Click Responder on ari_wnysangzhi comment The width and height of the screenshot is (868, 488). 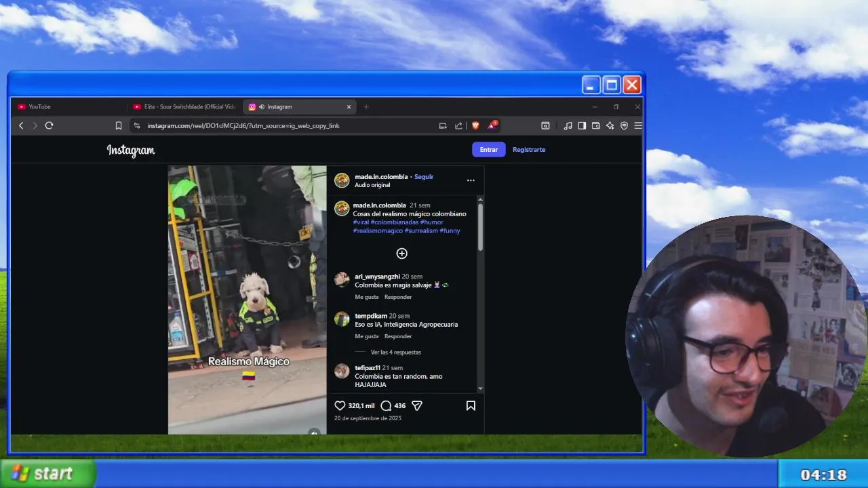coord(398,297)
